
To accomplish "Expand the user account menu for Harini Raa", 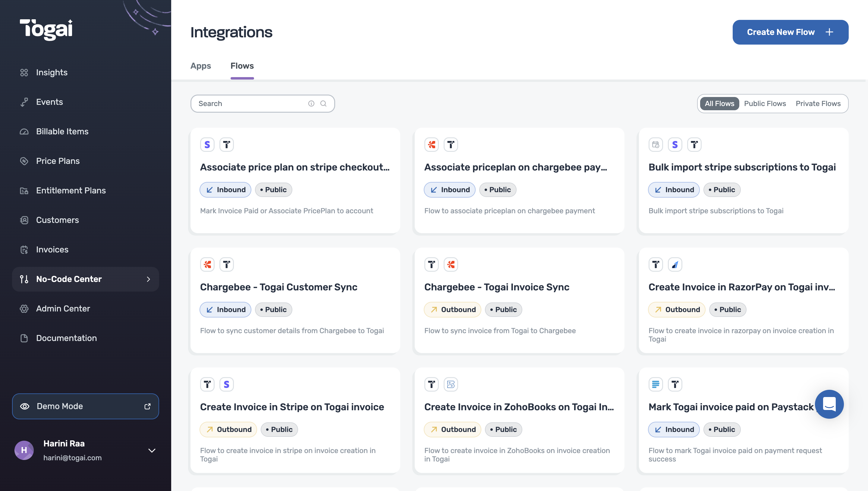I will coord(151,451).
